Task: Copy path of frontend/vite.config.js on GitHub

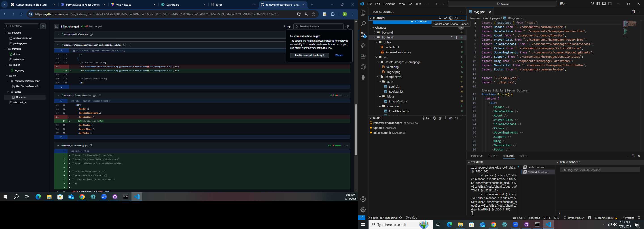Action: point(91,146)
